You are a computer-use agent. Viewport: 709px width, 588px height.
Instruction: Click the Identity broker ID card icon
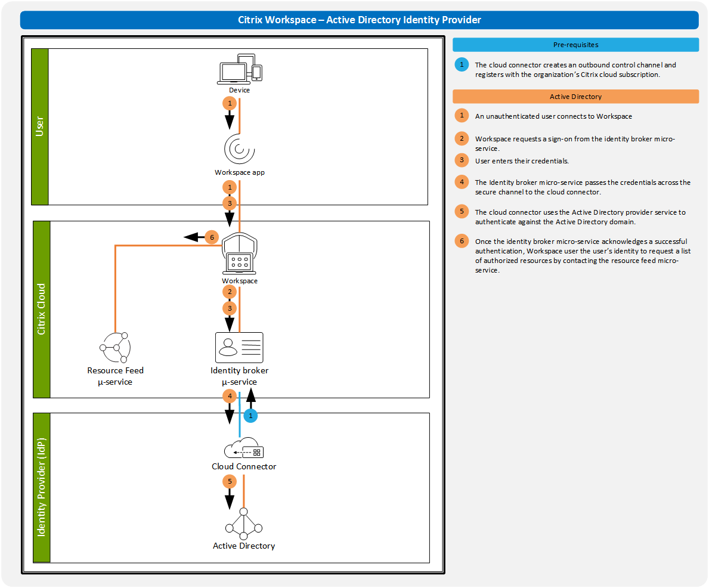click(239, 347)
